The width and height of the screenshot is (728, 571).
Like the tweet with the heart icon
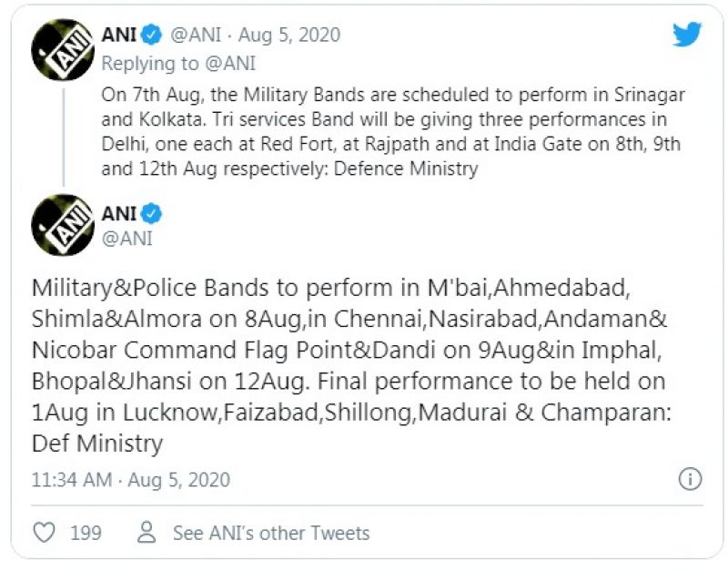coord(44,533)
